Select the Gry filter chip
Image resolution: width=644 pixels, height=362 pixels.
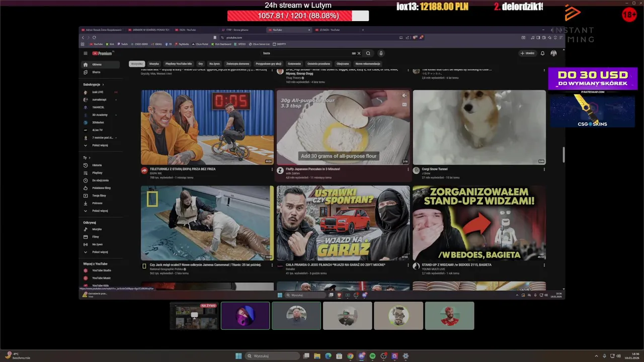click(201, 64)
